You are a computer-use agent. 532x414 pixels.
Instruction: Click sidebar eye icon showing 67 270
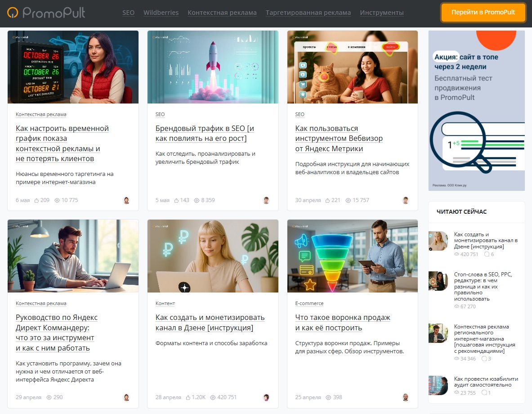pos(456,307)
